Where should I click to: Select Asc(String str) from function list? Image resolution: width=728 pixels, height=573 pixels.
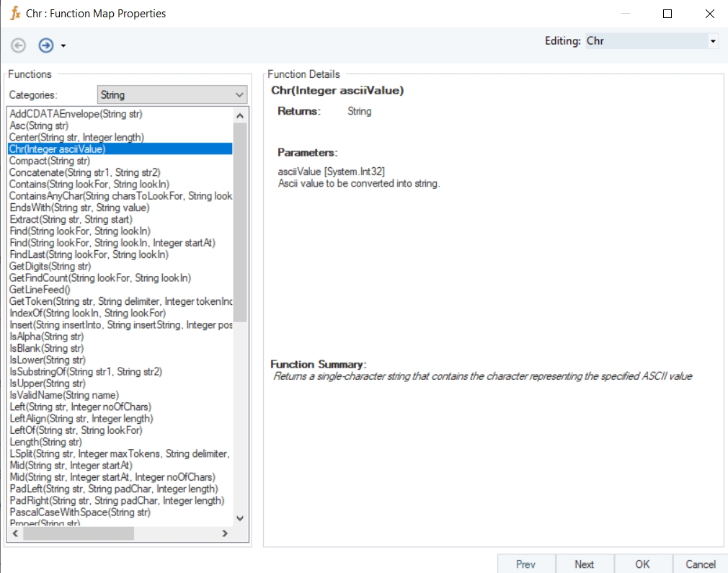[x=39, y=125]
